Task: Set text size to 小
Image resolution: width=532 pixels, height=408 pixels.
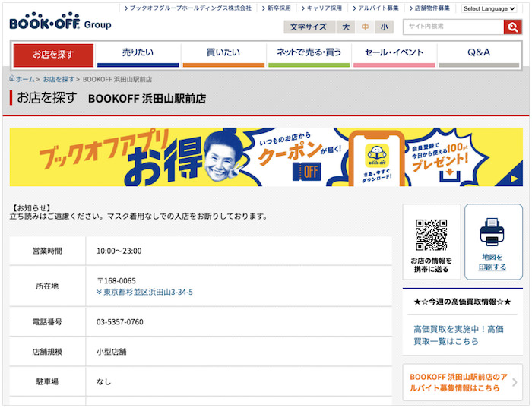Action: point(384,27)
